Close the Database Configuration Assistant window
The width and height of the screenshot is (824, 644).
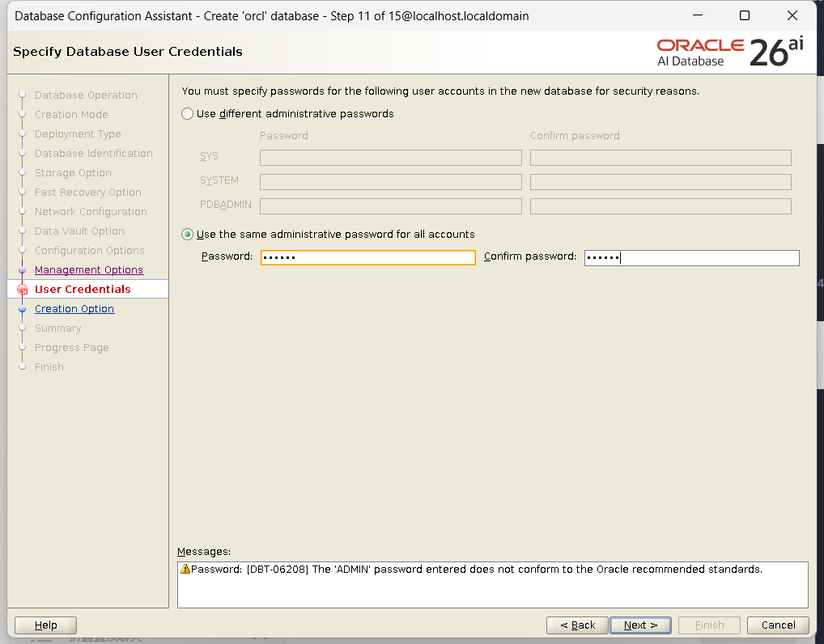(792, 15)
